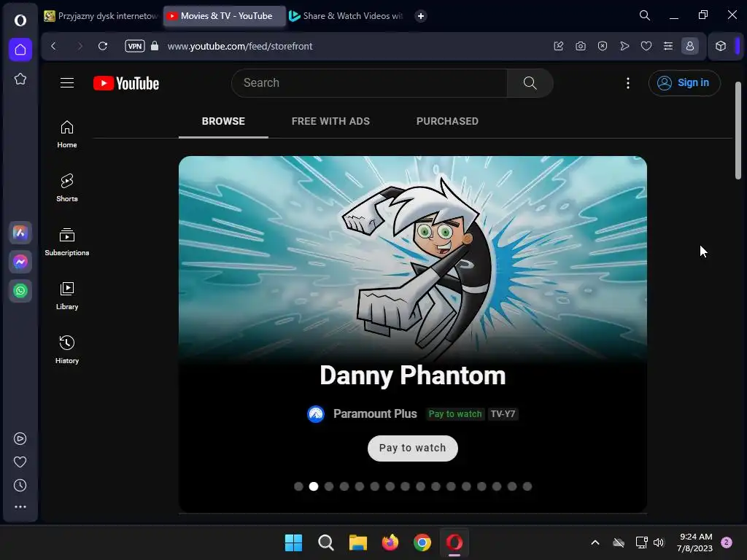Open ad blocker shield icon
Viewport: 747px width, 560px height.
(602, 46)
